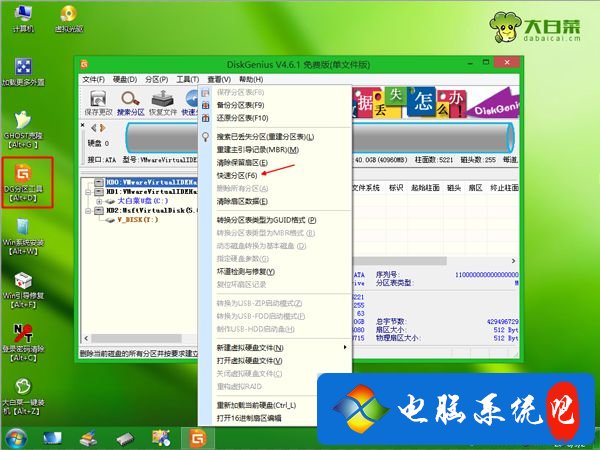Click the 标识 column header

point(396,188)
